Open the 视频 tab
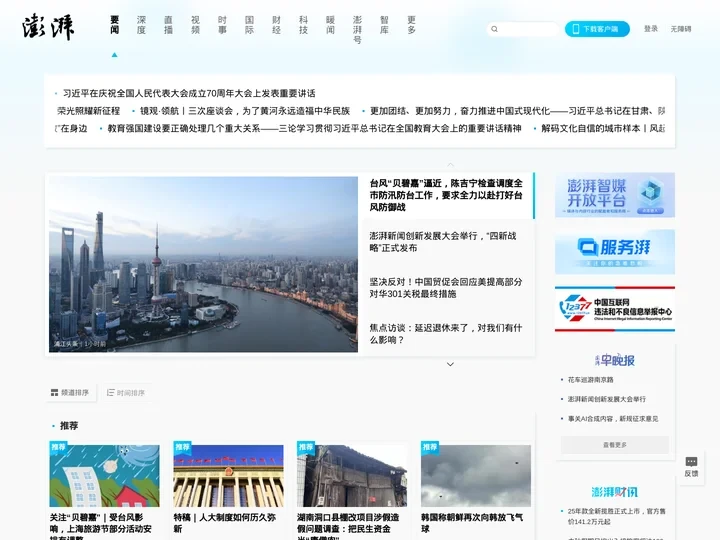The height and width of the screenshot is (540, 720). (x=196, y=25)
